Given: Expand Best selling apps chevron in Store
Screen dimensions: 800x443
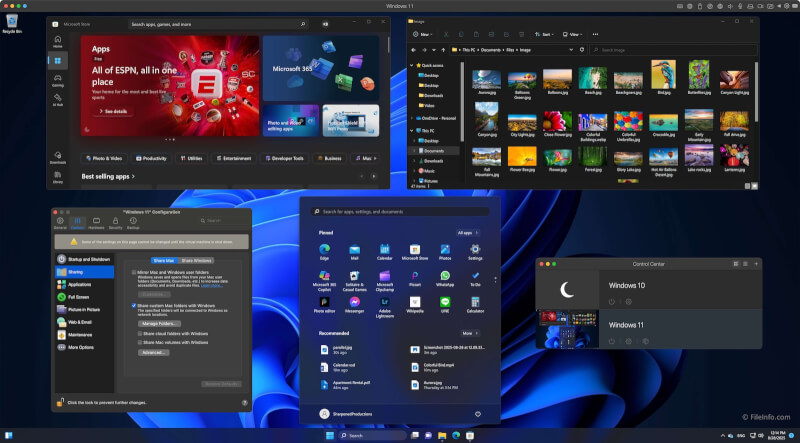Looking at the screenshot, I should (x=134, y=177).
